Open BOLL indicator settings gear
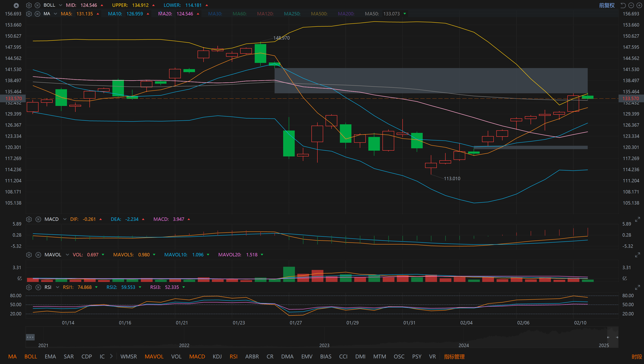The height and width of the screenshot is (364, 644). 29,5
